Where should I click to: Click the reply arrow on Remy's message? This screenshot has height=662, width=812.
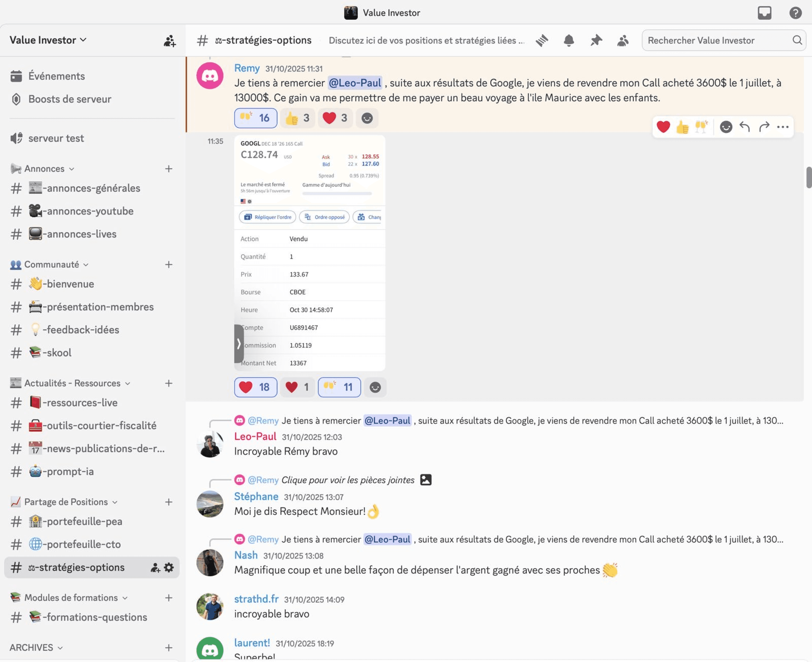click(x=745, y=127)
